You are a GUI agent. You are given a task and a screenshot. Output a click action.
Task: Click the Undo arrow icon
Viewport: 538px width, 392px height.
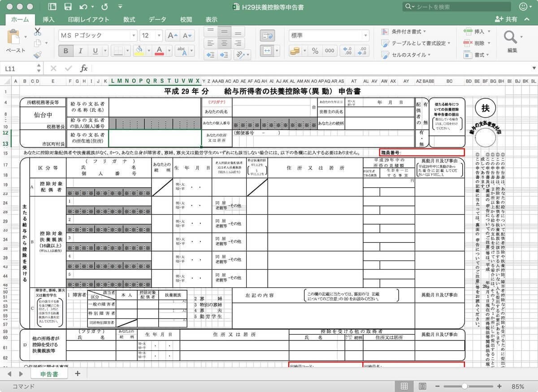click(83, 7)
